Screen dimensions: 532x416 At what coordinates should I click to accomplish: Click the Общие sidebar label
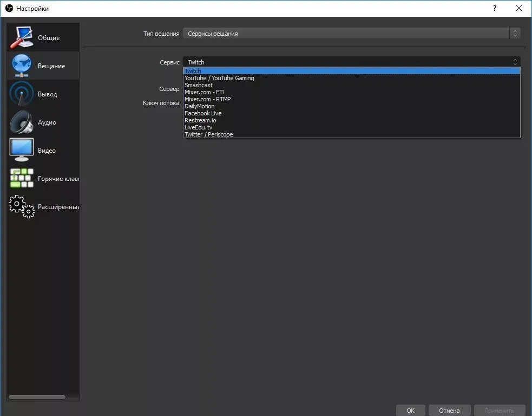tap(49, 38)
